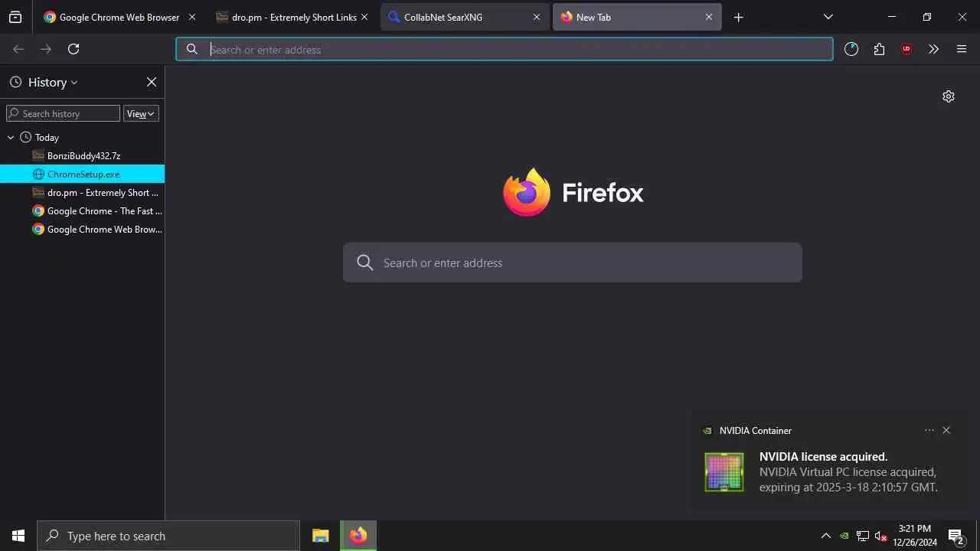Open the History sidebar switcher dropdown

coord(44,82)
